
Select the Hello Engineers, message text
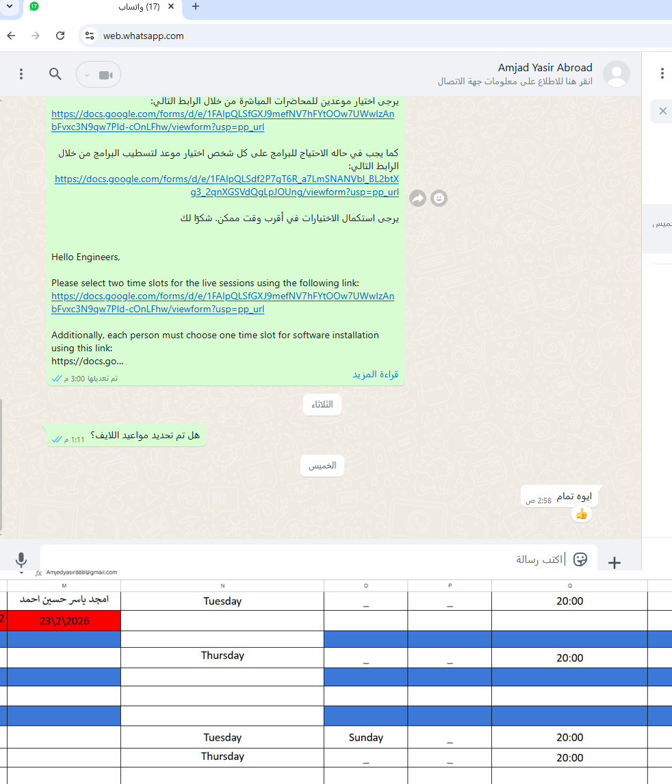(86, 257)
